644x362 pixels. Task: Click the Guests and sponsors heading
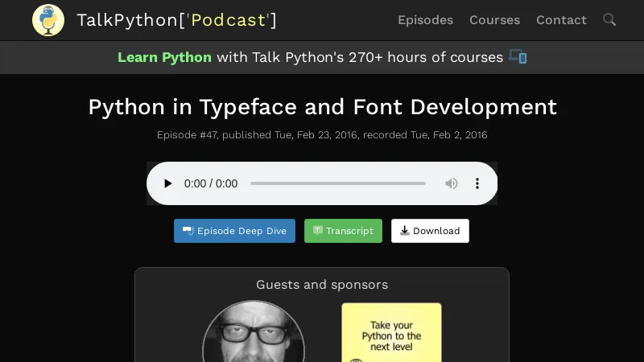coord(322,285)
